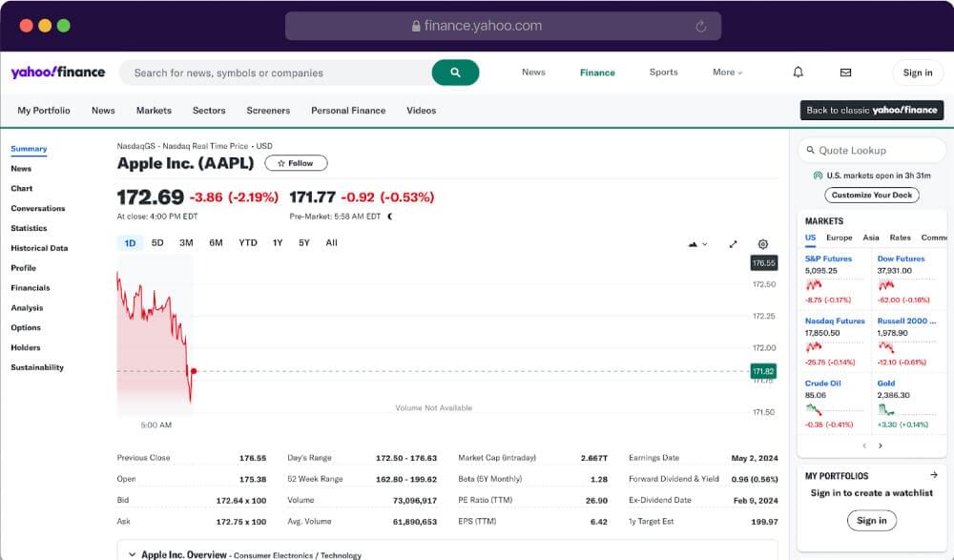Click the green search magnifier button

(x=455, y=73)
